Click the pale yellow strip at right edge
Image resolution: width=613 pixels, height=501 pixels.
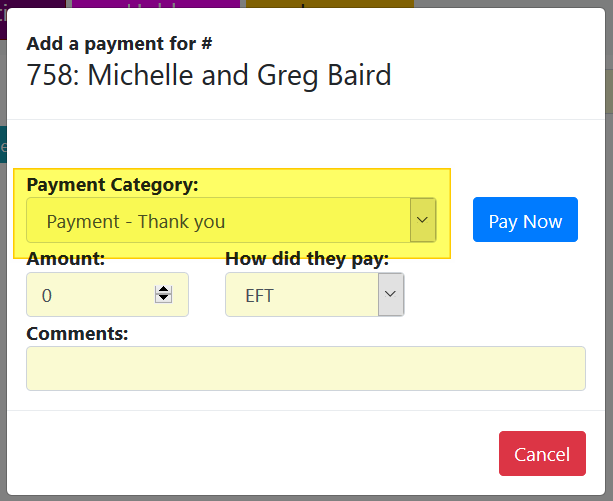609,97
